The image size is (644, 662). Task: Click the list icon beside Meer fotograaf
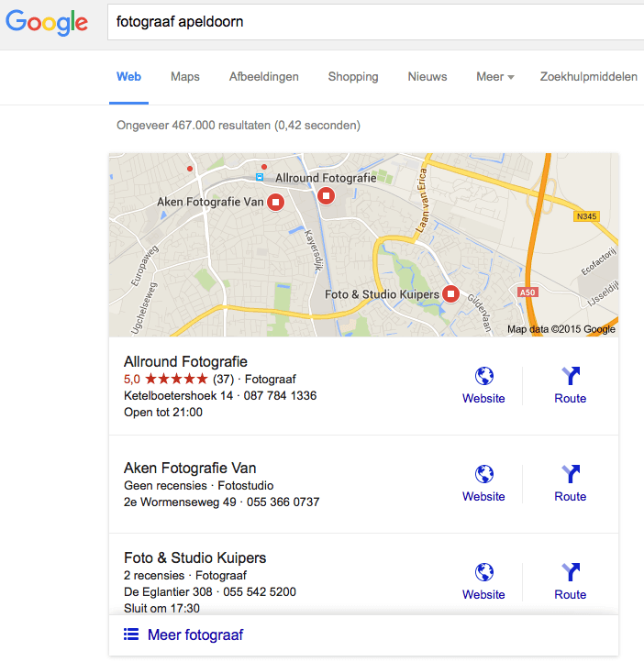[131, 634]
